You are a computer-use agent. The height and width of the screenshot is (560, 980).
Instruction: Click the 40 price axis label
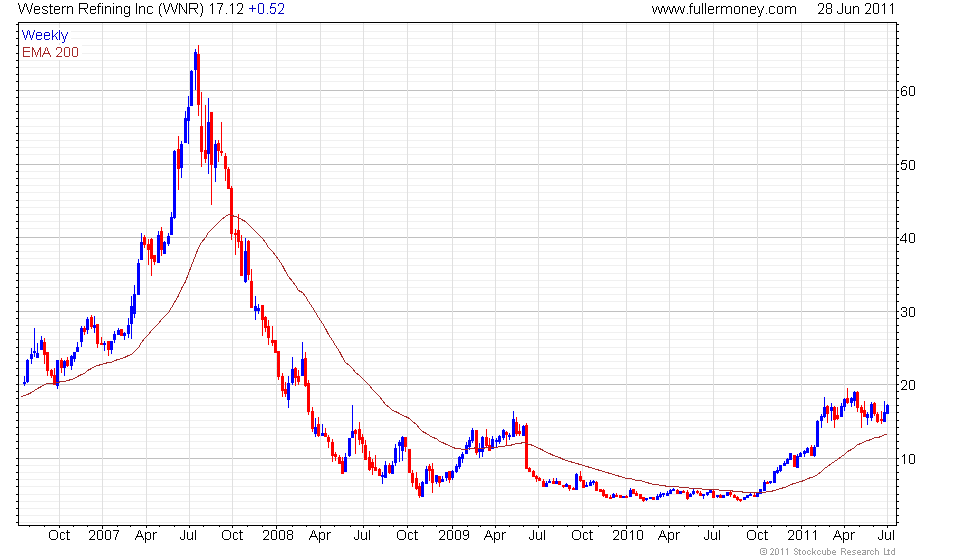coord(908,238)
